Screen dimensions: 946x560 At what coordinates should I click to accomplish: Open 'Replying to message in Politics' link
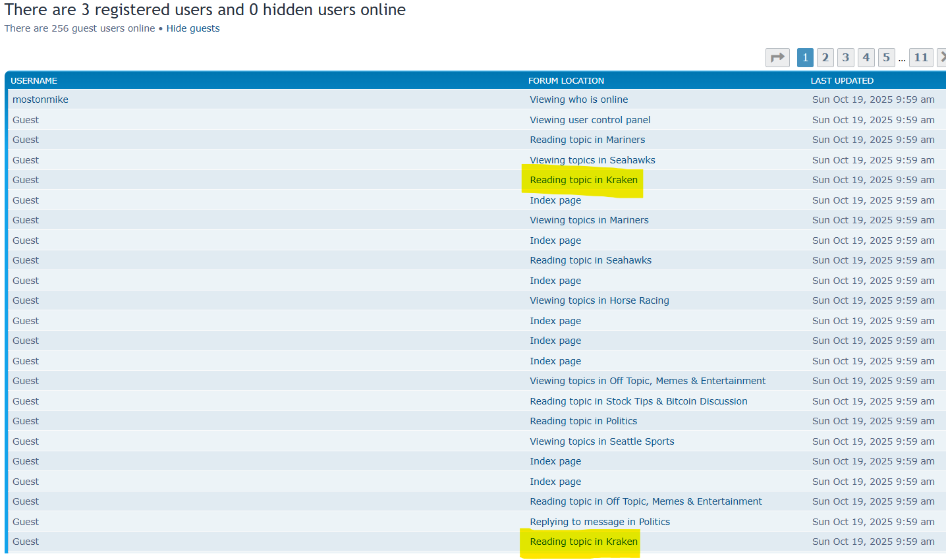[599, 522]
